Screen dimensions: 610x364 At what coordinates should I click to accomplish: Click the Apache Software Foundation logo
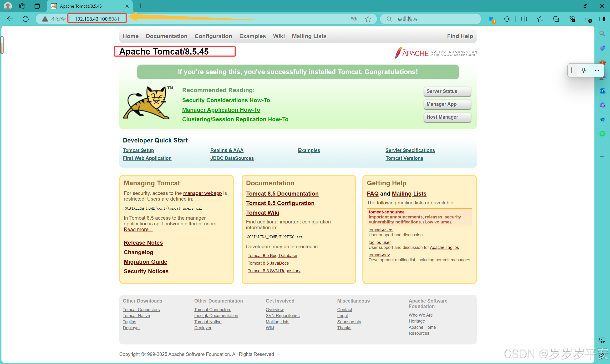(435, 53)
